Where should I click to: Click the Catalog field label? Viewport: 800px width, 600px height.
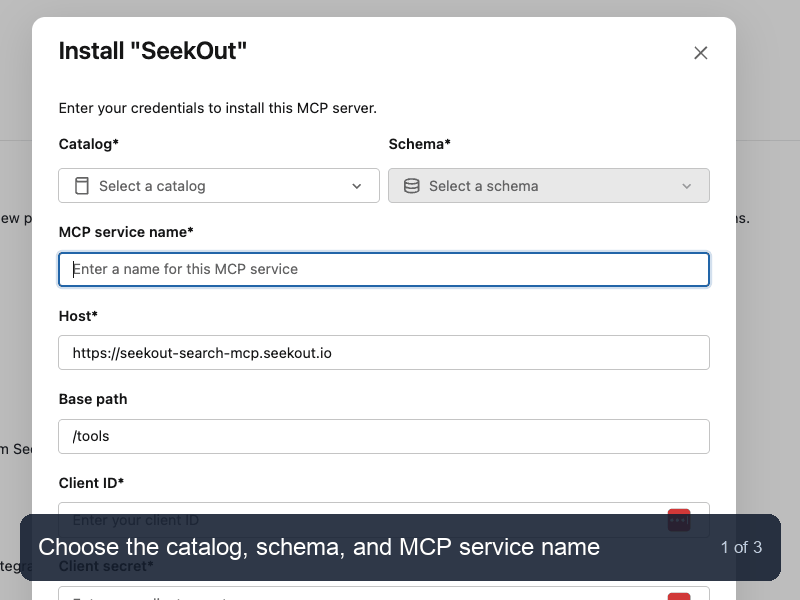coord(89,144)
